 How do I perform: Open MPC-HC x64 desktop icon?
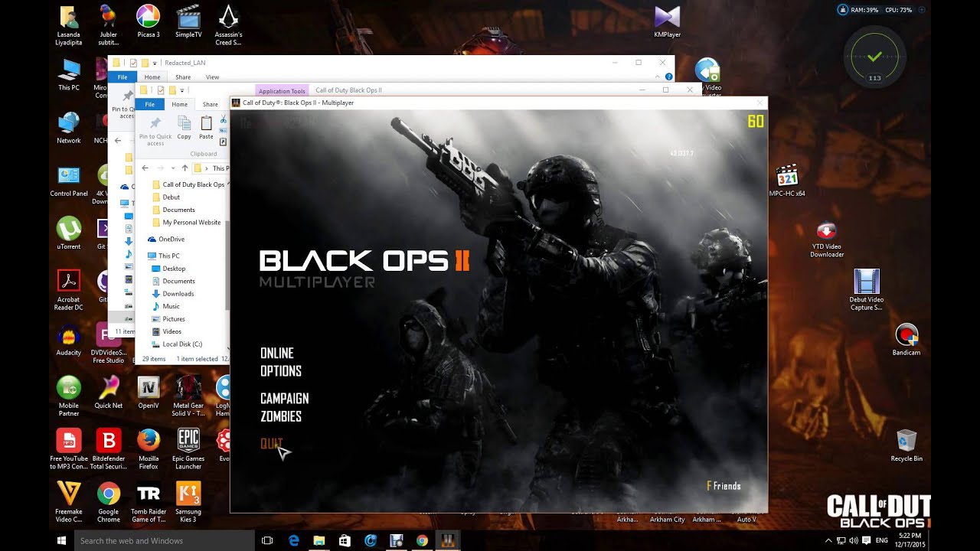(787, 181)
